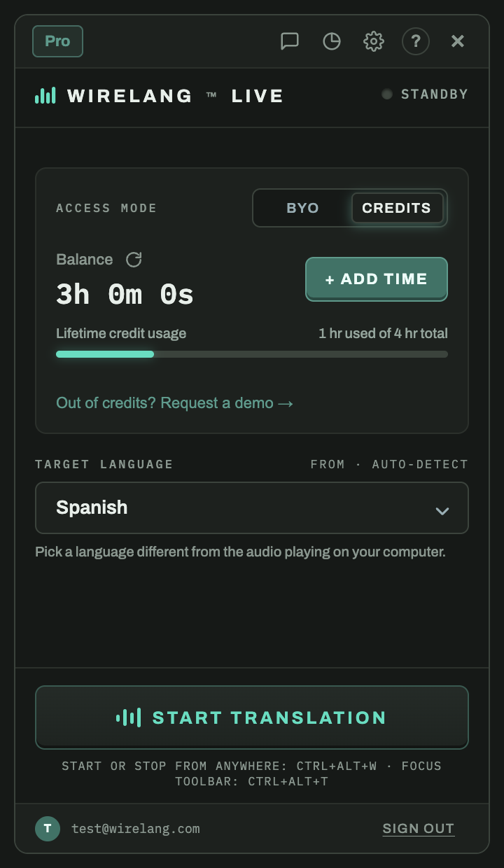Click the 3h 0m 0s balance value
This screenshot has width=504, height=868.
tap(125, 295)
